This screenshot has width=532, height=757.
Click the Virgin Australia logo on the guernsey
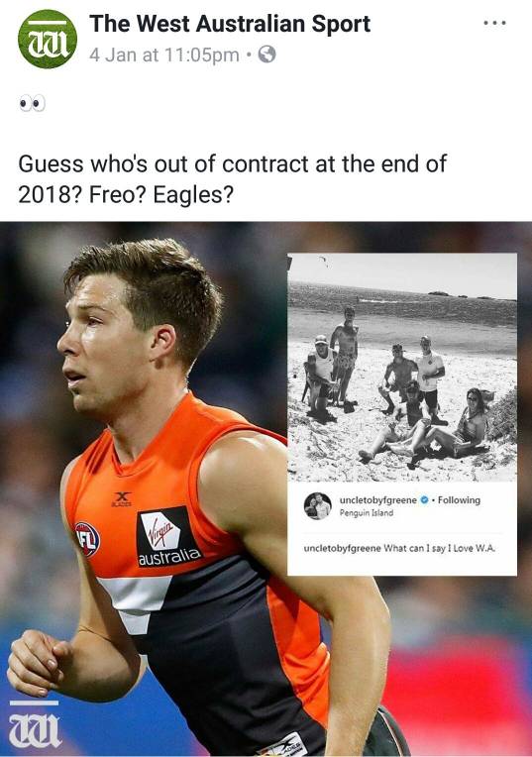coord(168,537)
